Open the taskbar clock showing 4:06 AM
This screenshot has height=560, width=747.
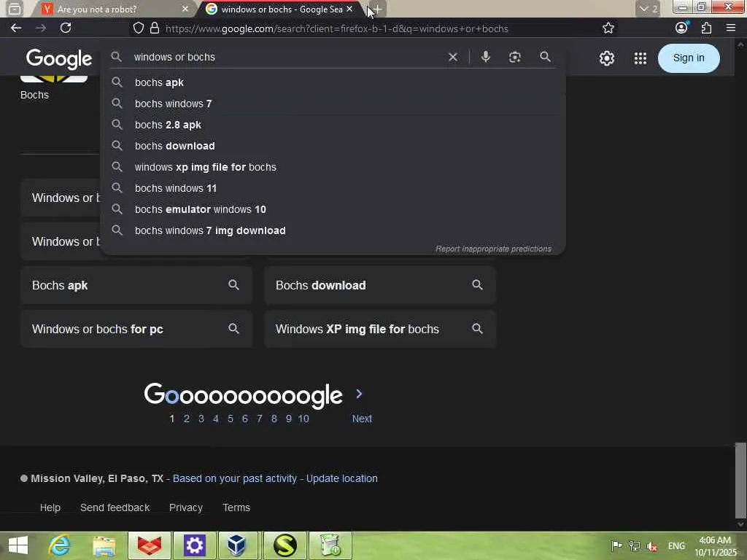point(715,546)
